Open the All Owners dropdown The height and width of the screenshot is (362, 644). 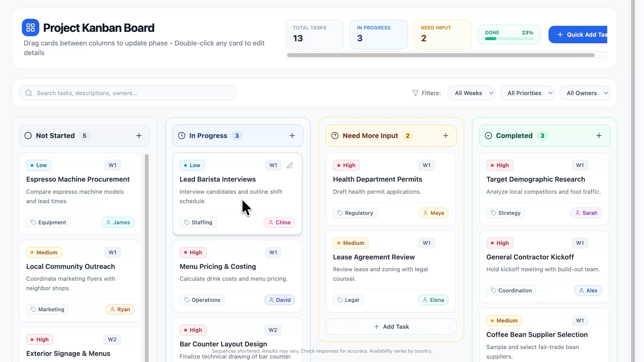coord(585,93)
